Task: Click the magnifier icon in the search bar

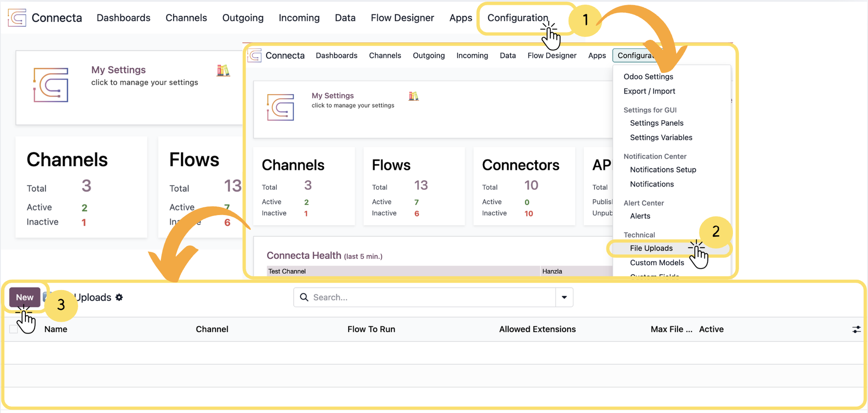Action: tap(304, 297)
